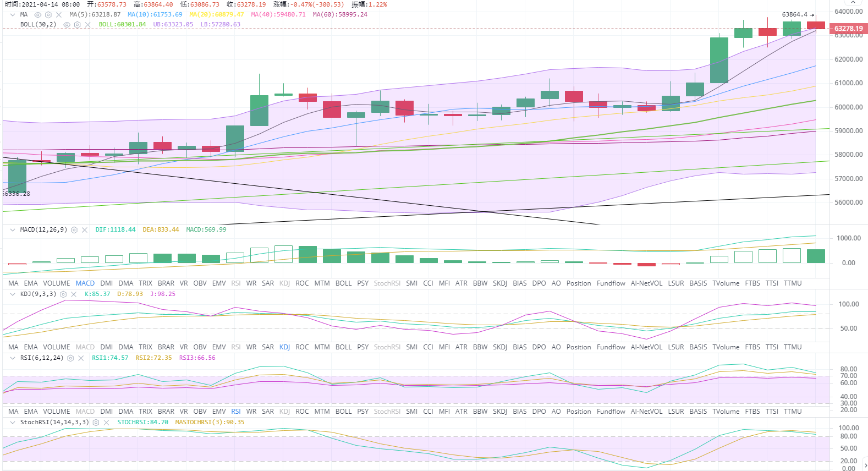Select VOLUME tab in MACD-highlighted indicator row
The image size is (868, 471).
point(57,283)
